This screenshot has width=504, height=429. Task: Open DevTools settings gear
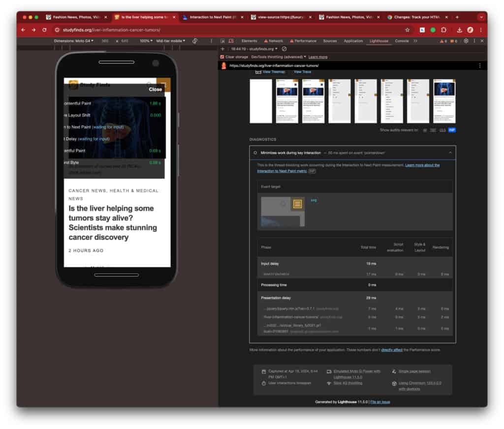(x=466, y=41)
